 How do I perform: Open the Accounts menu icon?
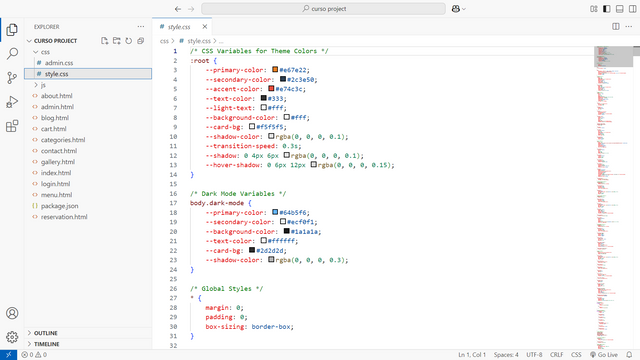12,313
